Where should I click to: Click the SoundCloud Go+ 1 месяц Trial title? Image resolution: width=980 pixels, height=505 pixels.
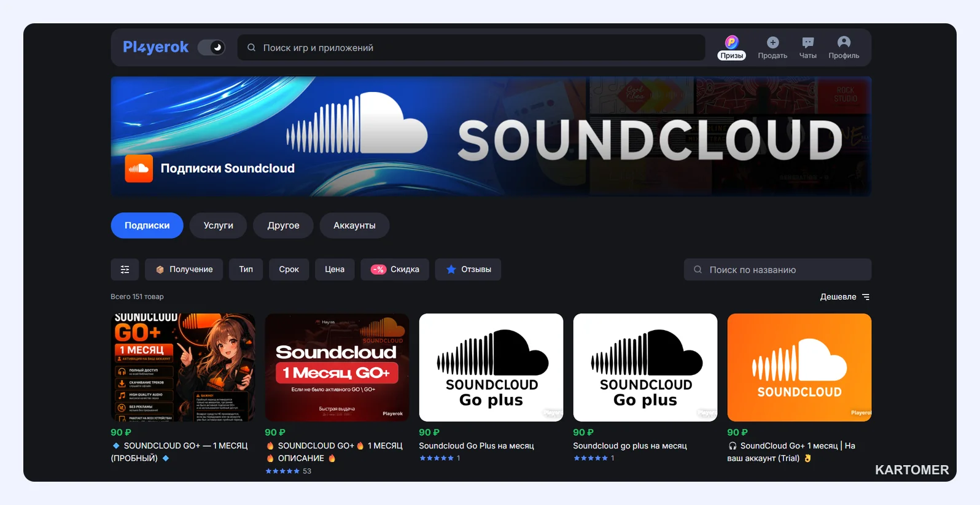pos(791,452)
